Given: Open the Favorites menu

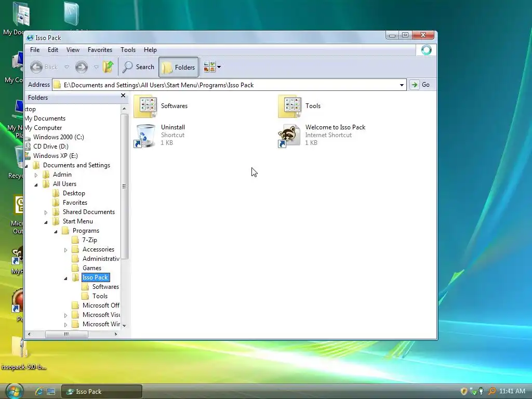Looking at the screenshot, I should tap(100, 50).
